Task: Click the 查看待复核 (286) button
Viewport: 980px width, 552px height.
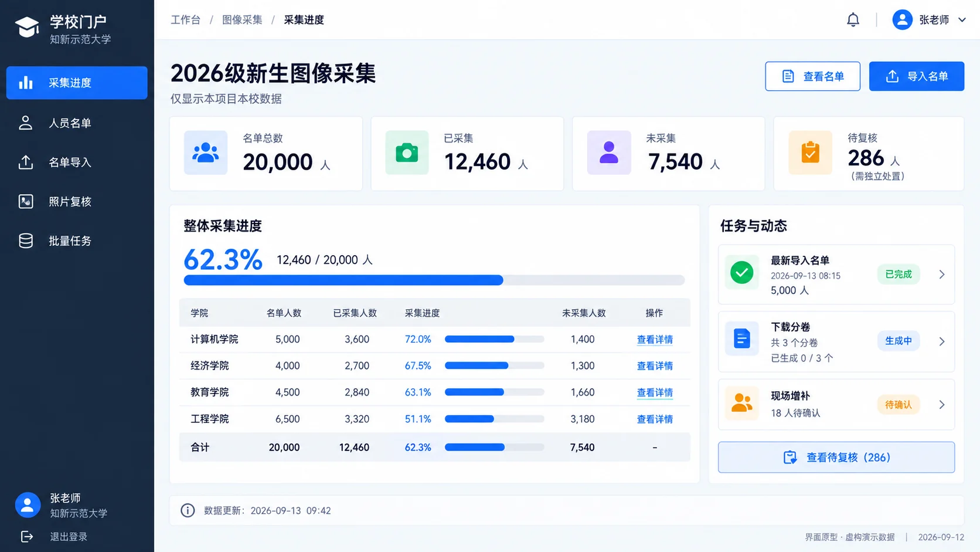Action: coord(836,458)
